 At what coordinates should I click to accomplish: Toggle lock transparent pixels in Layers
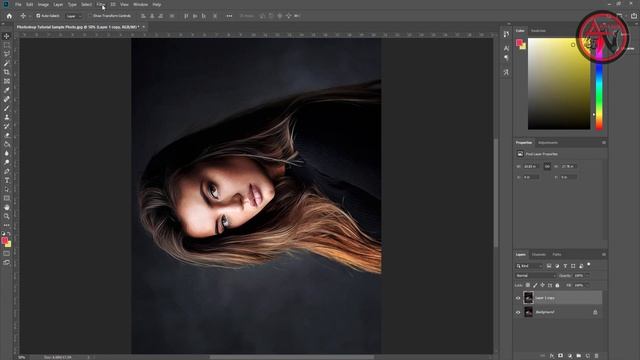click(x=528, y=285)
